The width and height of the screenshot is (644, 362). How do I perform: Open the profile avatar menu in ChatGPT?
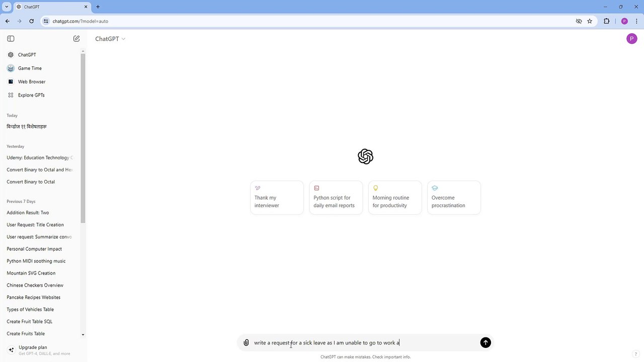coord(632,39)
